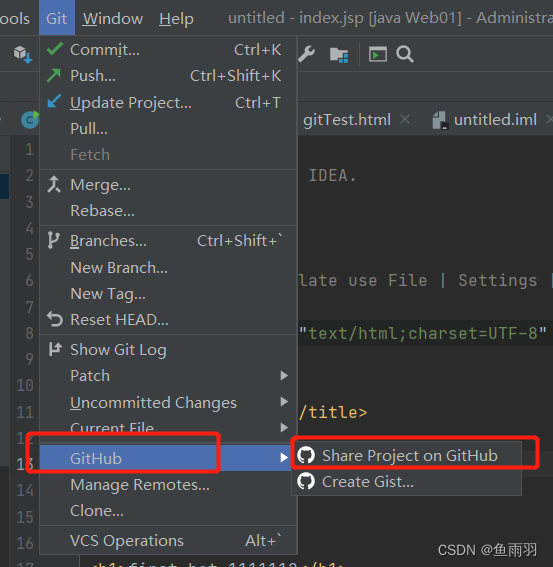Viewport: 553px width, 567px height.
Task: Click Share Project on GitHub
Action: 407,455
